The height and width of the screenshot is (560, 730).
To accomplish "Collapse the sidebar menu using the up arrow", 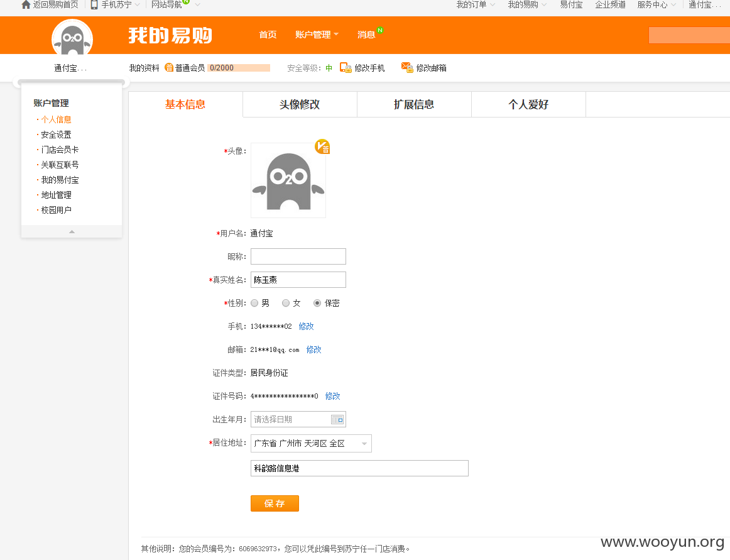I will pyautogui.click(x=72, y=231).
